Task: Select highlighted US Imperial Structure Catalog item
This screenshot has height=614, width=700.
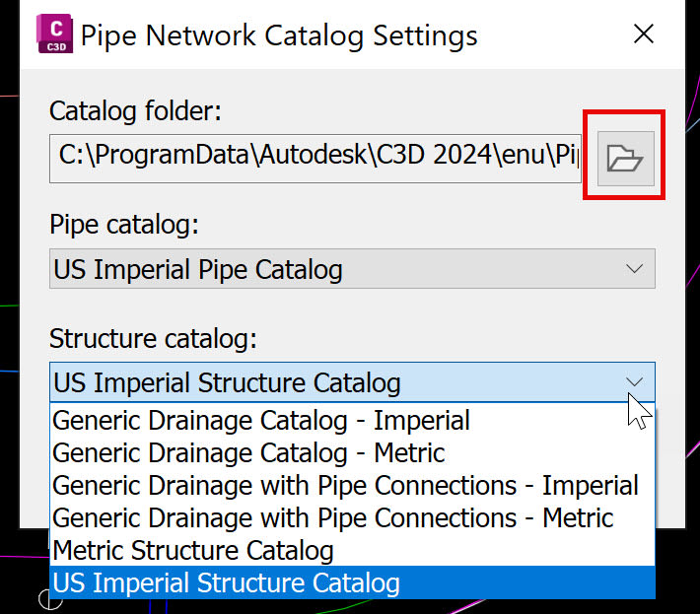Action: point(352,582)
